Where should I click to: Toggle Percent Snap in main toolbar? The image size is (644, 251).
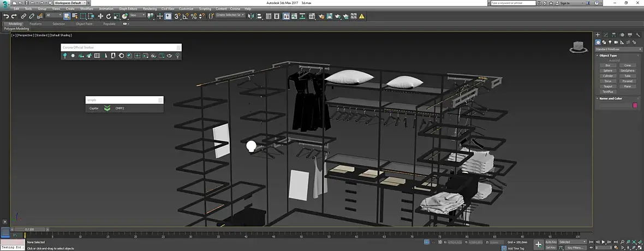tap(194, 16)
